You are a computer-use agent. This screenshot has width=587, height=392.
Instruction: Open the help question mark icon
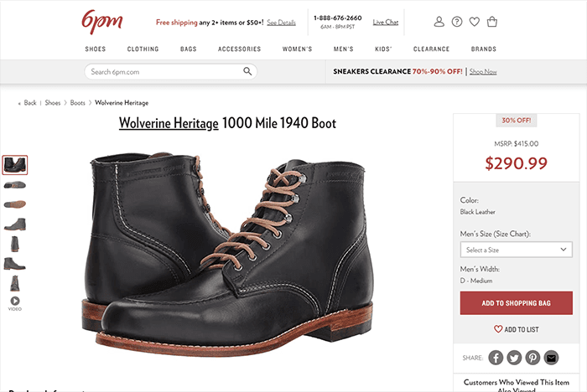click(457, 22)
